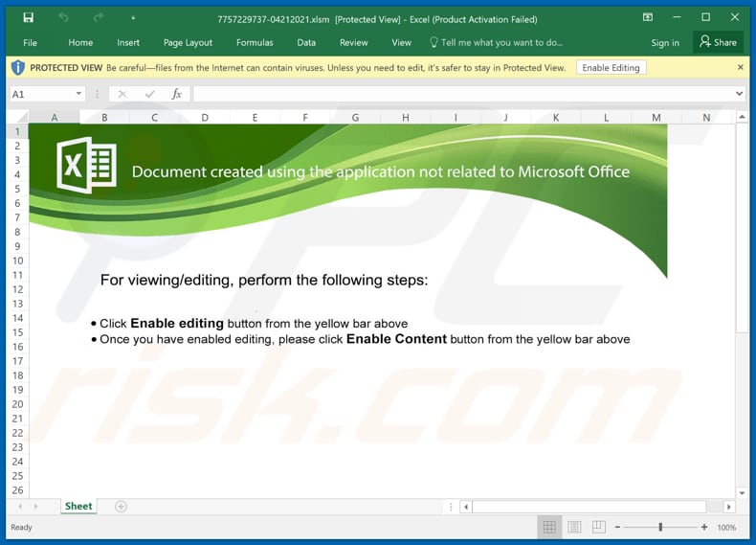This screenshot has width=756, height=545.
Task: Select column K header
Action: [x=556, y=117]
